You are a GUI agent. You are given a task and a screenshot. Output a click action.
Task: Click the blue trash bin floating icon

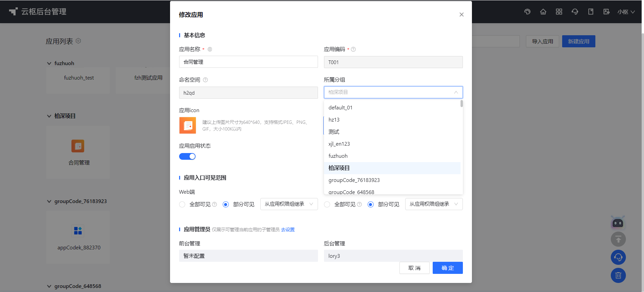click(x=618, y=276)
